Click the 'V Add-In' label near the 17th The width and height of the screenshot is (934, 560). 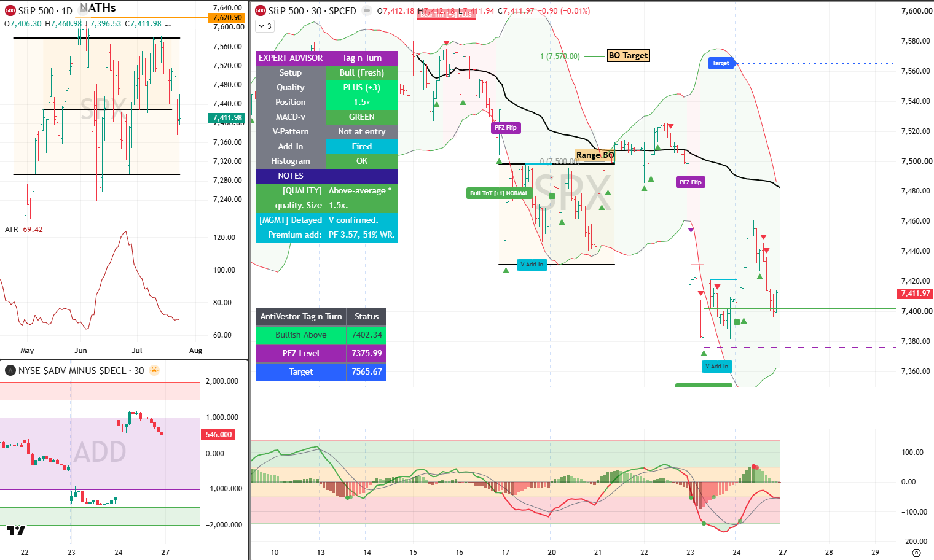click(532, 265)
